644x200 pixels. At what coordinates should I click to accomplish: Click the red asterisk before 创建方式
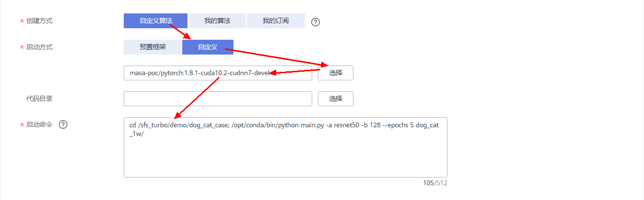pyautogui.click(x=22, y=22)
